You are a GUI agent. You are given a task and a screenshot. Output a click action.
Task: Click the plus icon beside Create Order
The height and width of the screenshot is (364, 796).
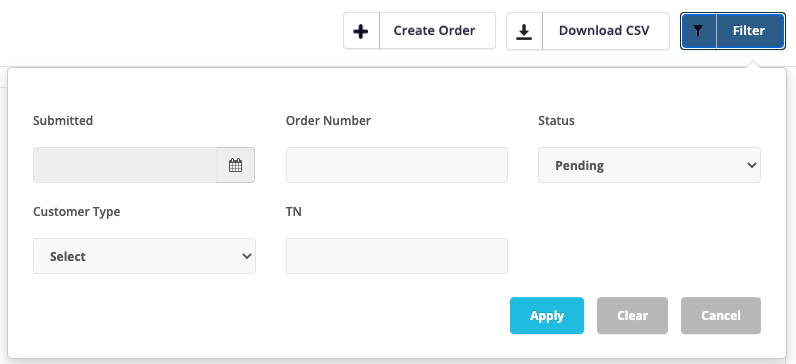pos(361,31)
